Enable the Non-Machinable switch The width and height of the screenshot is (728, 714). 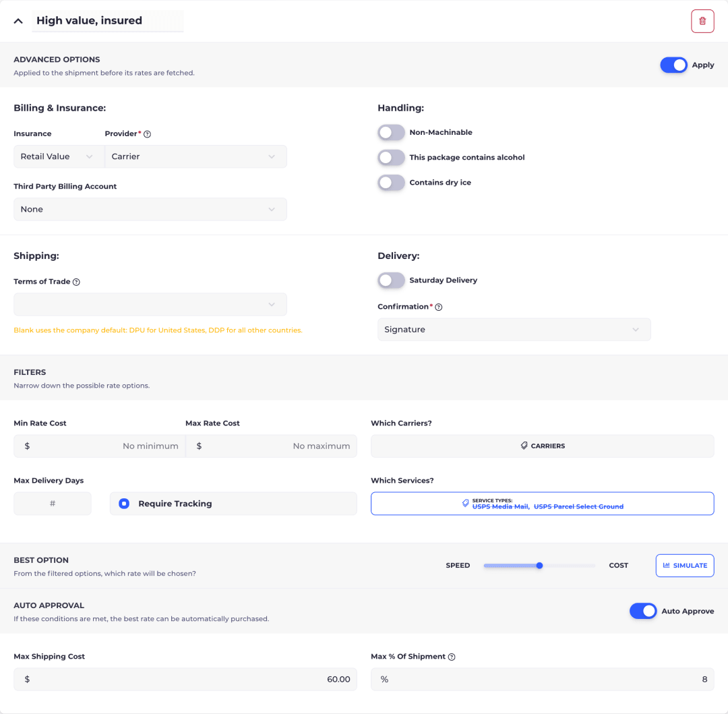click(391, 132)
